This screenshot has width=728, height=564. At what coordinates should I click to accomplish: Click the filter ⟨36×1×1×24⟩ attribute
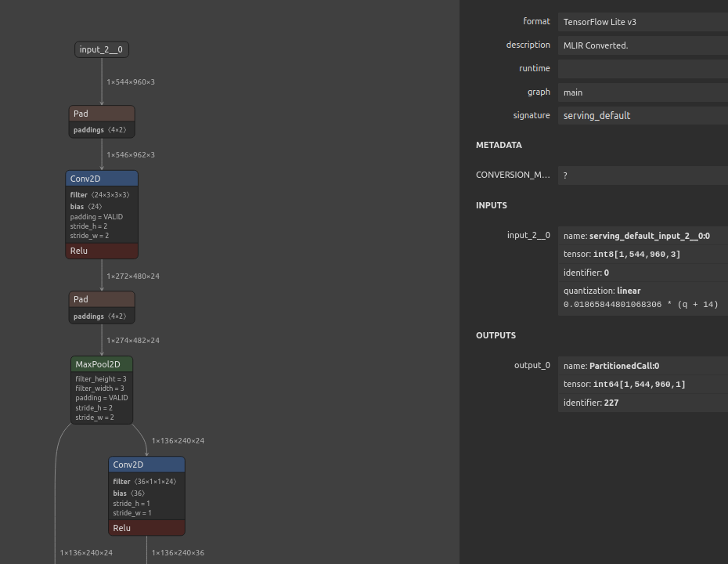pos(145,482)
